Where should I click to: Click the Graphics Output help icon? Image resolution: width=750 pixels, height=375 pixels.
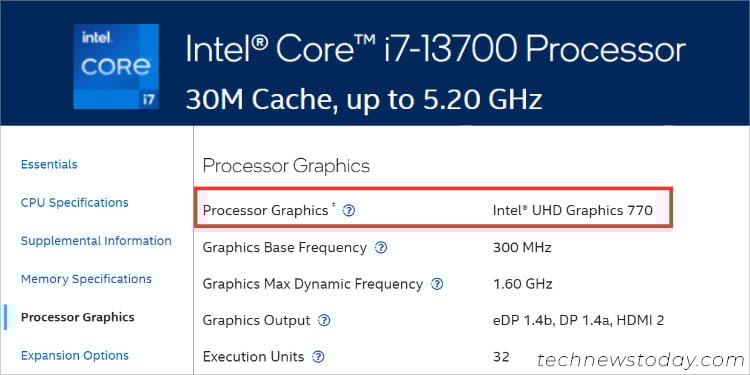pyautogui.click(x=324, y=320)
